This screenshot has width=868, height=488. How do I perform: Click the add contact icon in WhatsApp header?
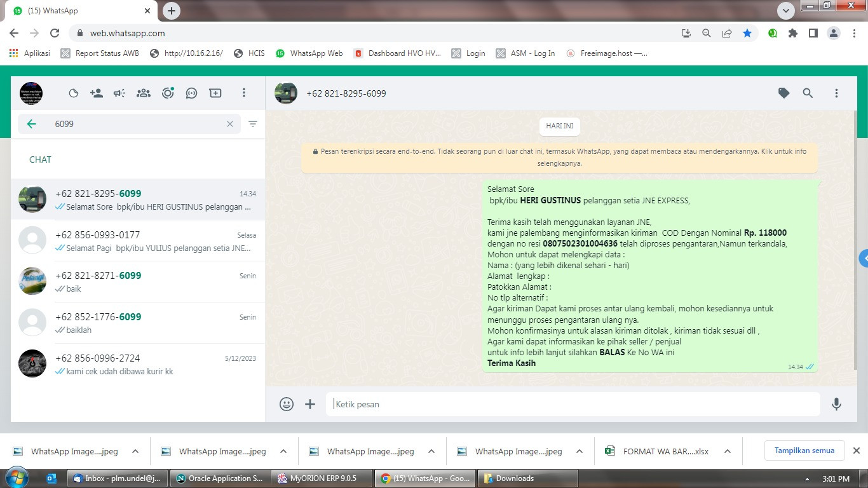pyautogui.click(x=97, y=93)
